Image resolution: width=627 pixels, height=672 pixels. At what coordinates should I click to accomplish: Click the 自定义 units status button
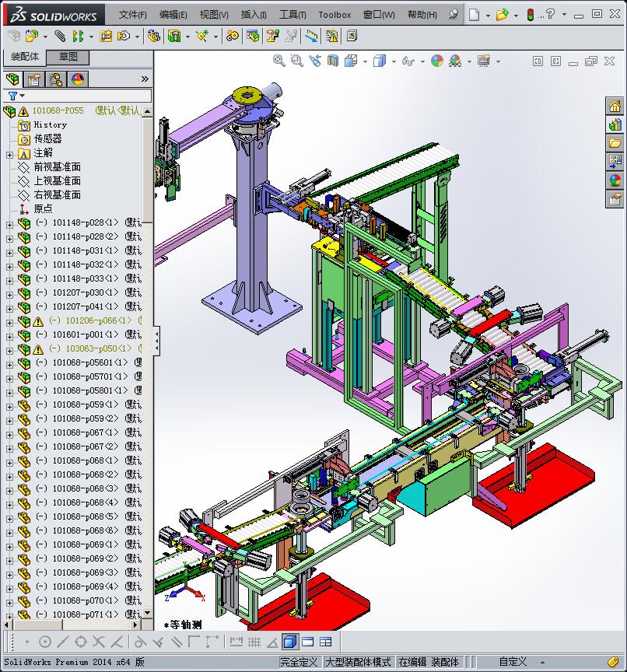(x=513, y=662)
